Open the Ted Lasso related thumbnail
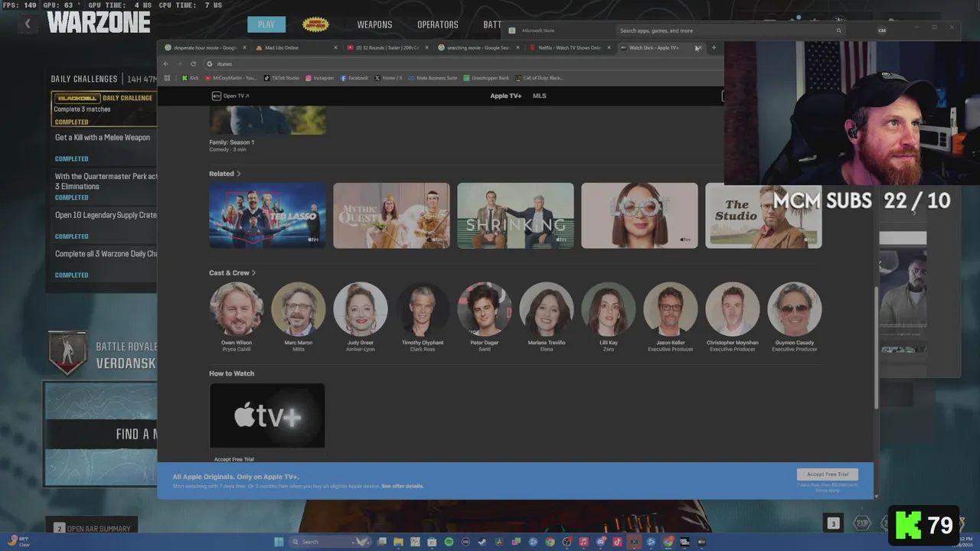The height and width of the screenshot is (551, 980). [x=268, y=215]
